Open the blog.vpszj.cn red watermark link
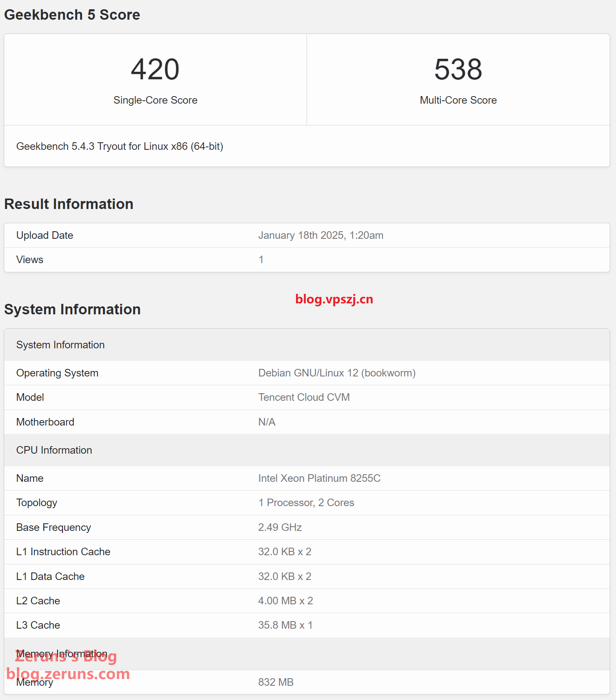The image size is (616, 700). (x=334, y=299)
